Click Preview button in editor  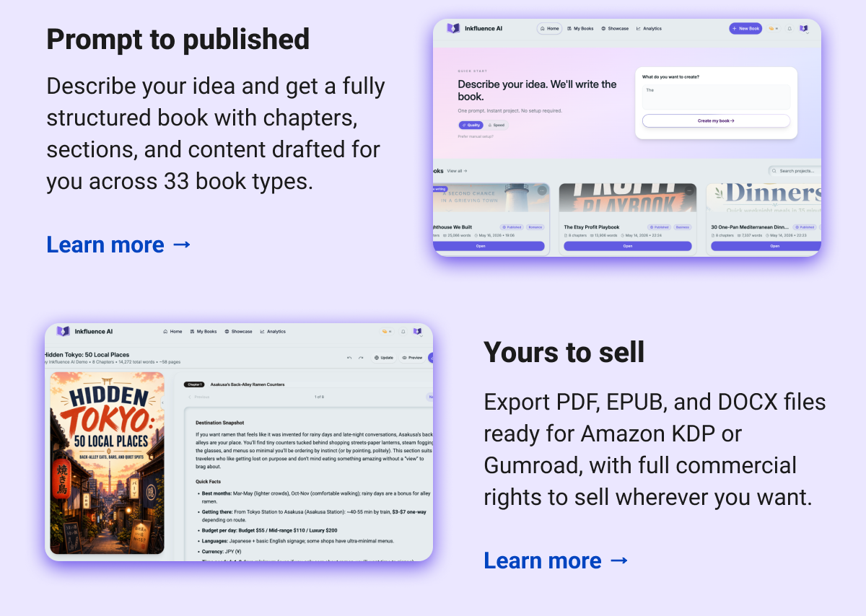(x=413, y=358)
